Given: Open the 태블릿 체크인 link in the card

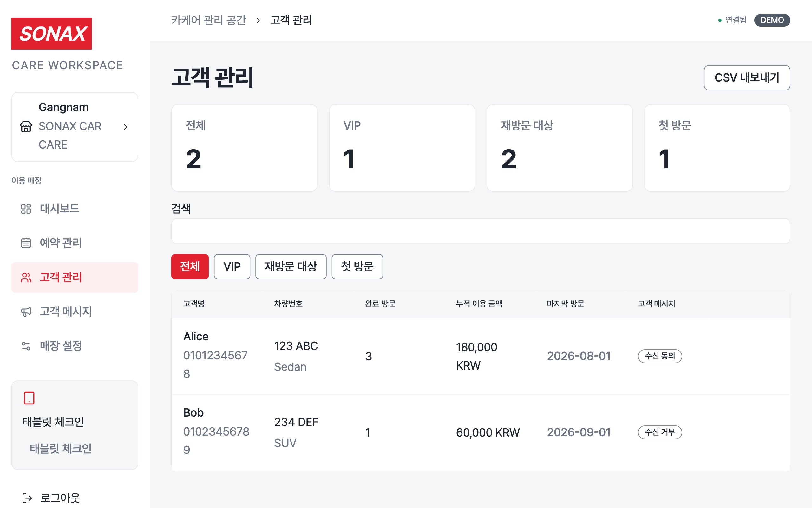Looking at the screenshot, I should coord(61,449).
